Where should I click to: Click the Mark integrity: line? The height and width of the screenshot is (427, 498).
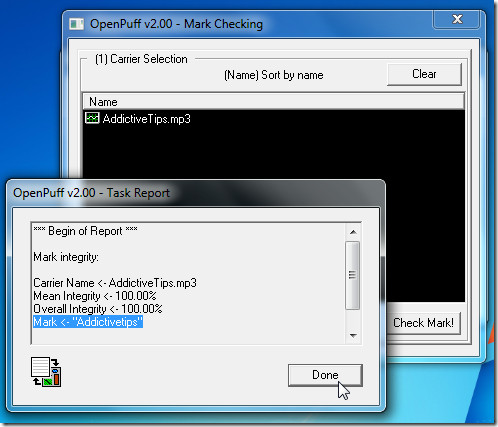[66, 257]
